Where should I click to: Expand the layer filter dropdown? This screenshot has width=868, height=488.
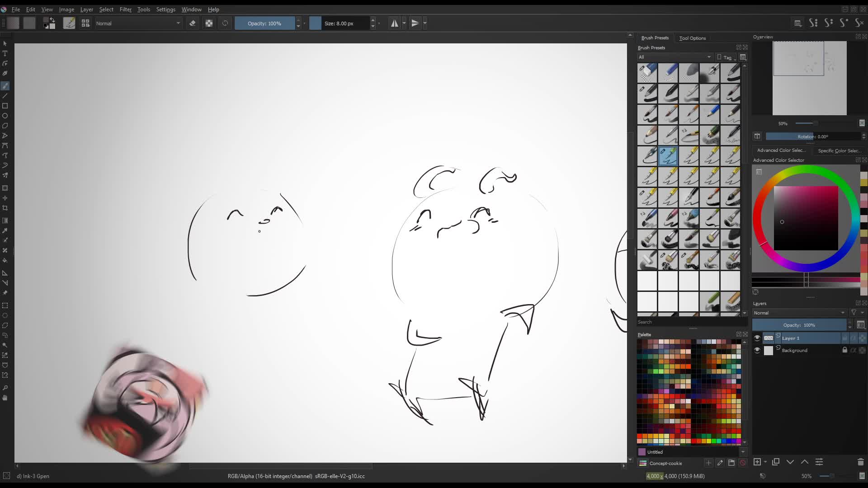[x=857, y=313]
